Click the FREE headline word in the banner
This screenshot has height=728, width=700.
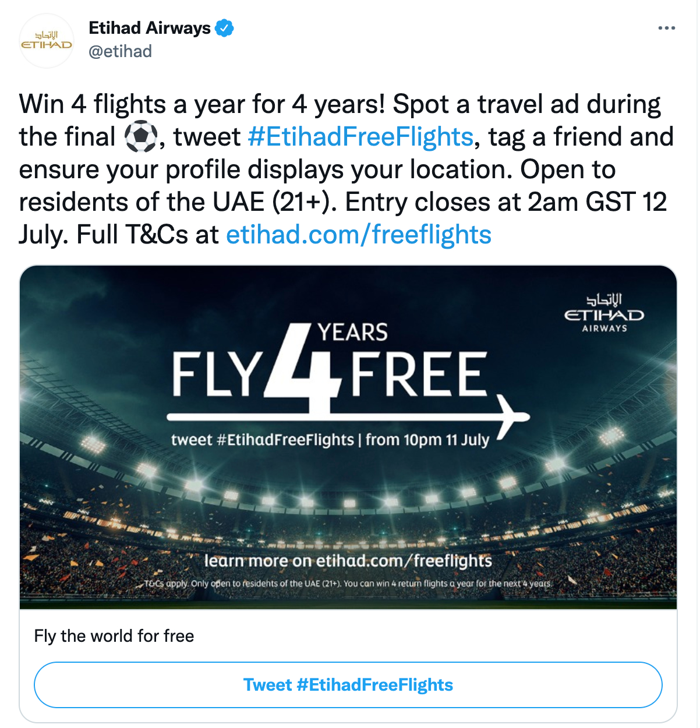click(418, 374)
